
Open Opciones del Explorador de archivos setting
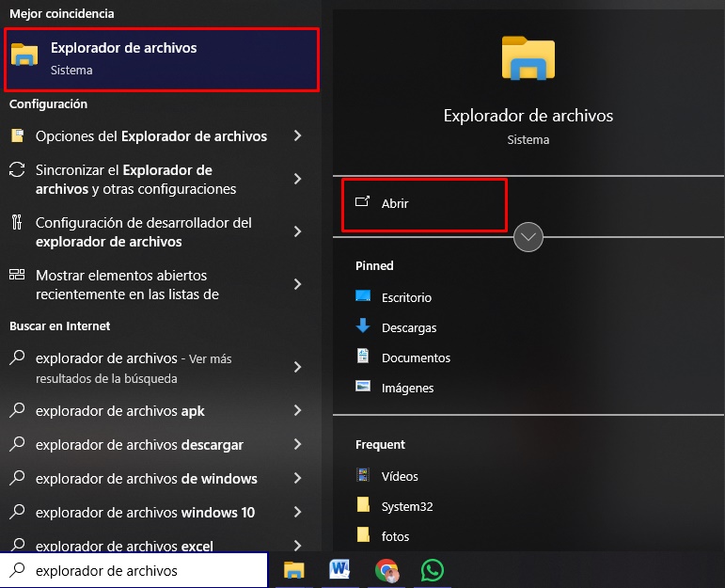(151, 136)
